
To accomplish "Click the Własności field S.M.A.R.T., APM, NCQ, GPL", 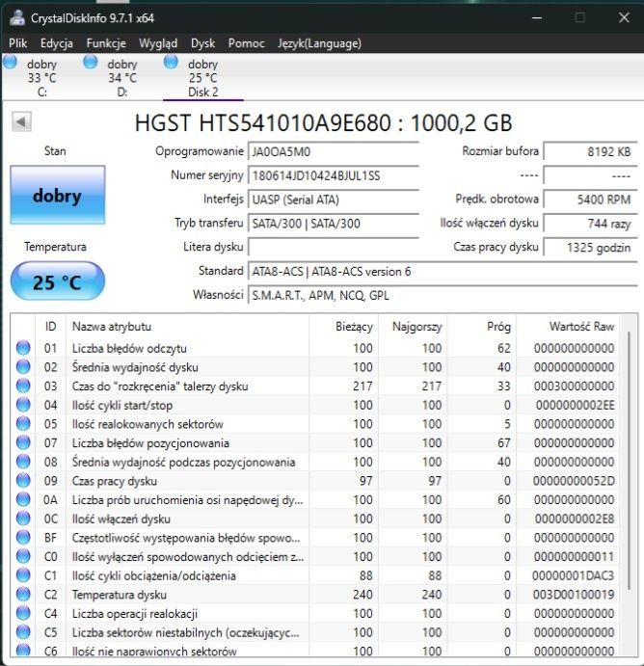I will pos(443,295).
